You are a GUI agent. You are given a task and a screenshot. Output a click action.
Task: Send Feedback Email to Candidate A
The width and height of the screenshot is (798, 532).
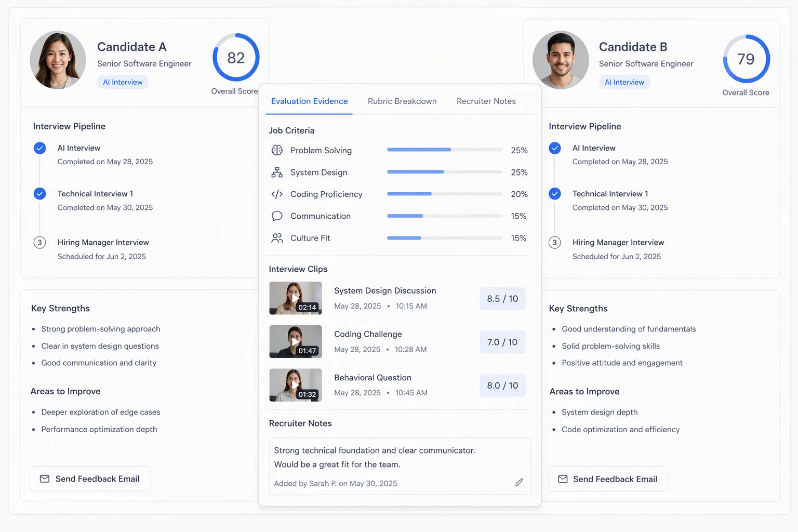[x=90, y=478]
